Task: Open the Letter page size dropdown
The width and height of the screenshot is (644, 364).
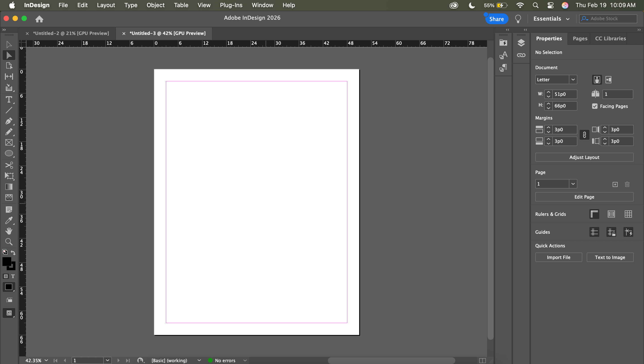Action: (573, 80)
